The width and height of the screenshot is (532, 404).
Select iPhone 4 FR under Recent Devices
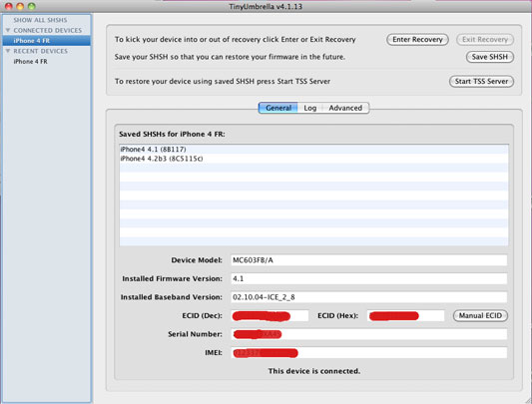point(47,62)
